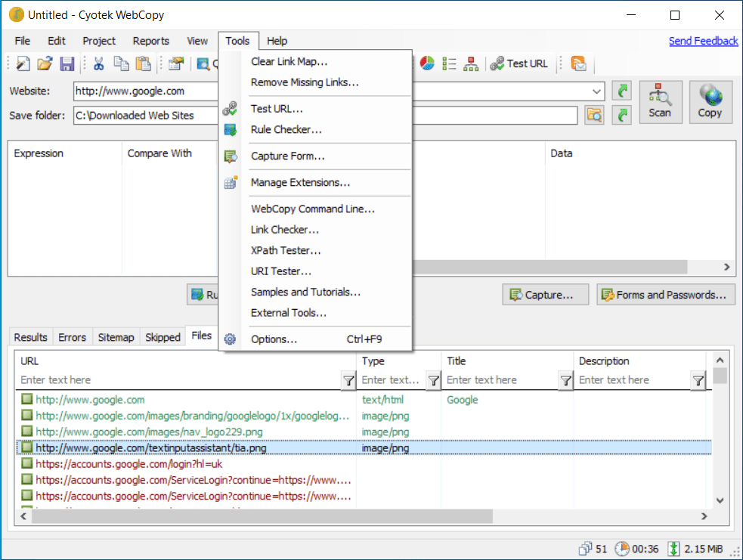Open the Project menu
743x560 pixels.
99,41
